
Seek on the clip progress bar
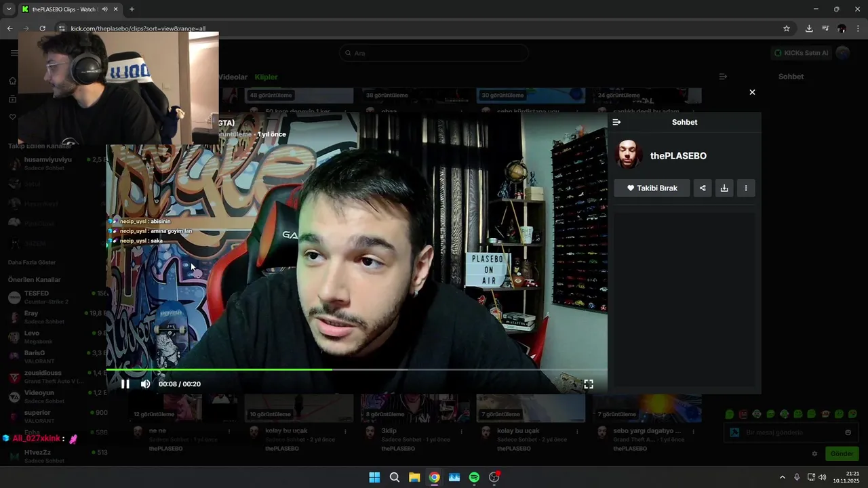pos(357,369)
